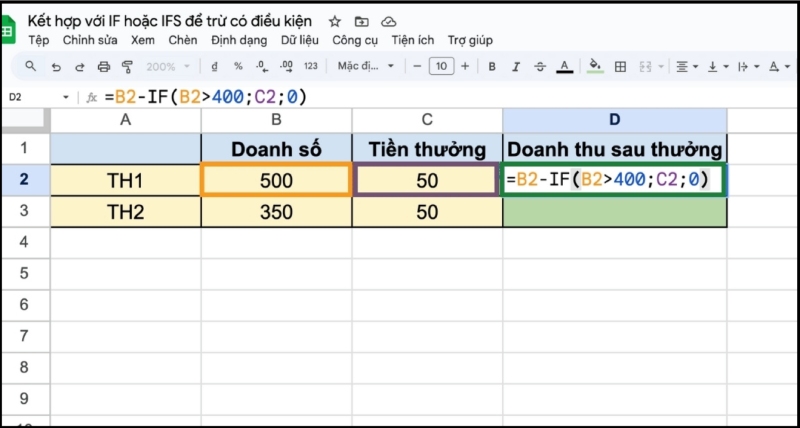Open the Chèn menu
This screenshot has width=800, height=428.
[x=183, y=41]
